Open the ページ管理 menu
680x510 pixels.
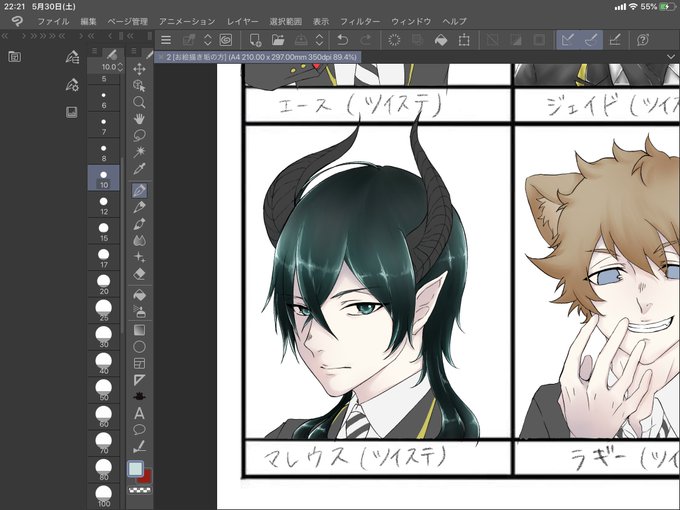pos(128,21)
